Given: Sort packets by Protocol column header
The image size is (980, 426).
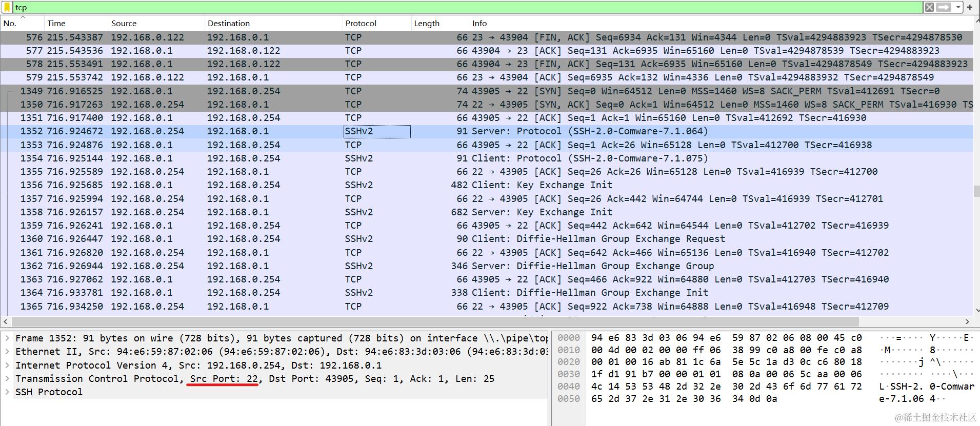Looking at the screenshot, I should pos(377,23).
